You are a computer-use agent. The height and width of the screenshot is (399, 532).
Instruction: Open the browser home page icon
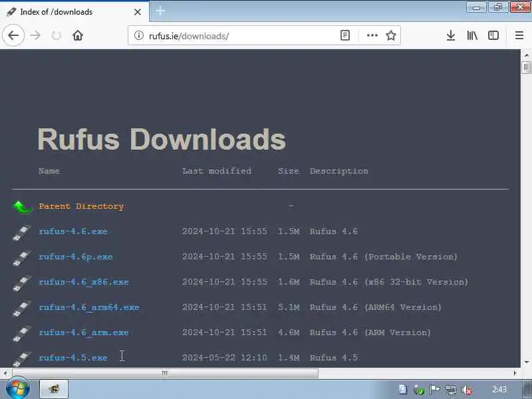pyautogui.click(x=78, y=35)
